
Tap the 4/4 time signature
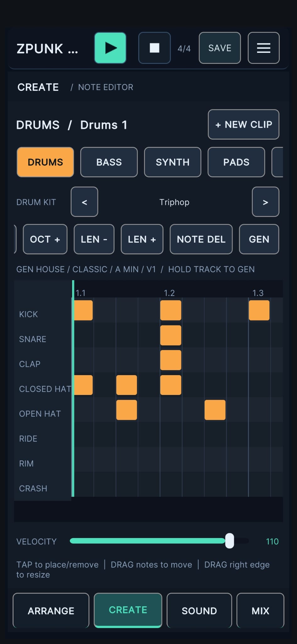click(184, 48)
